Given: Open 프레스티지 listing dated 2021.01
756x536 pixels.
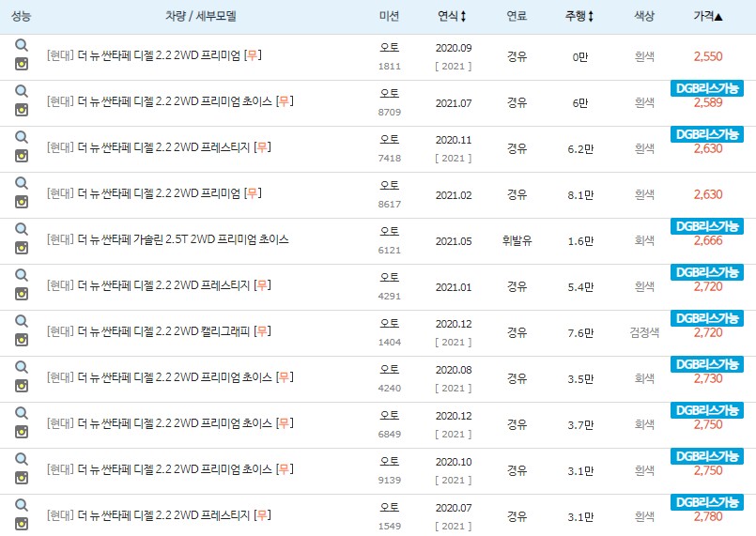Looking at the screenshot, I should pyautogui.click(x=159, y=285).
